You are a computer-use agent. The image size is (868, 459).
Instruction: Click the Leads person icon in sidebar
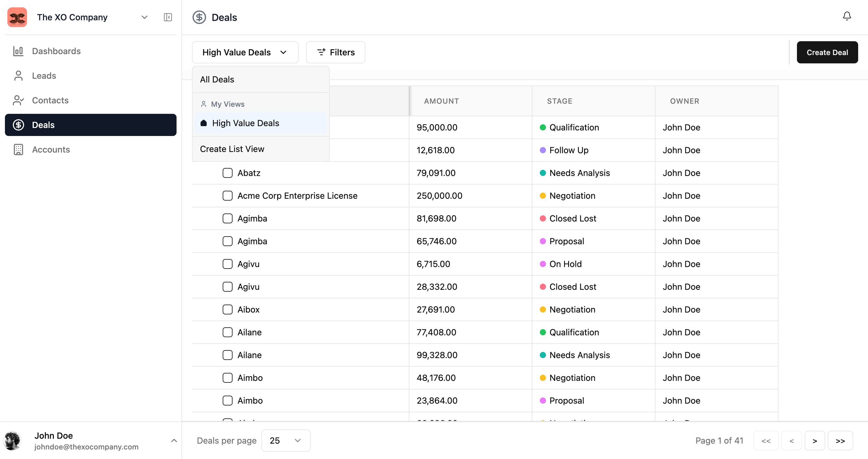18,75
